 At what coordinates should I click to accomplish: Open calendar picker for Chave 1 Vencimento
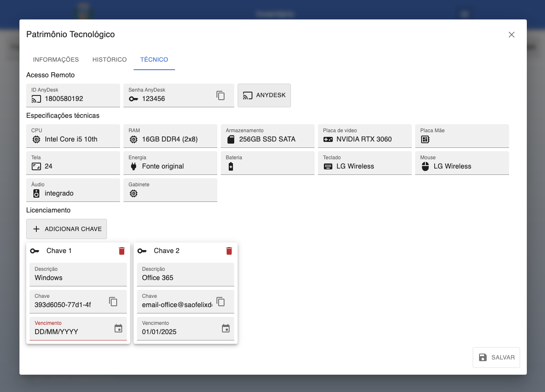pos(118,328)
